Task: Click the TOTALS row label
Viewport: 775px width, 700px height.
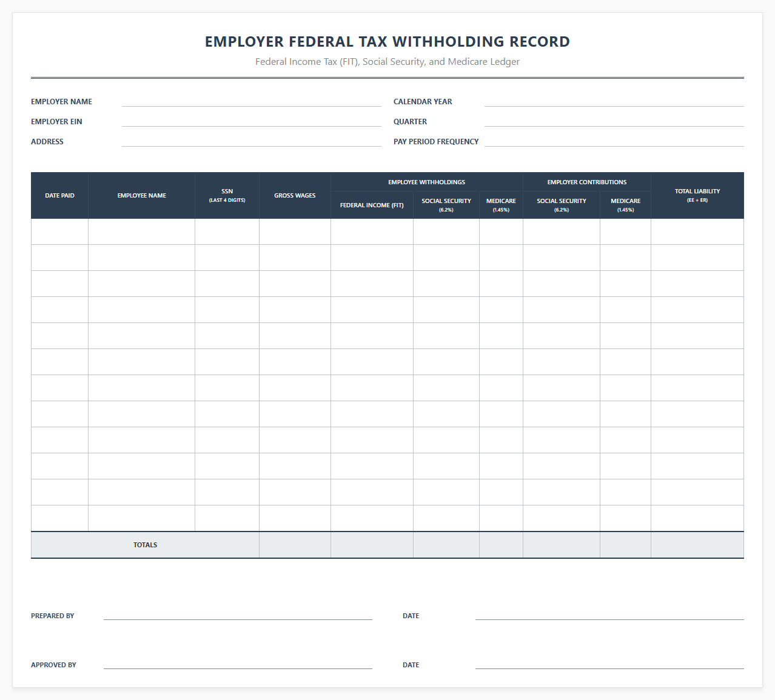Action: [145, 545]
